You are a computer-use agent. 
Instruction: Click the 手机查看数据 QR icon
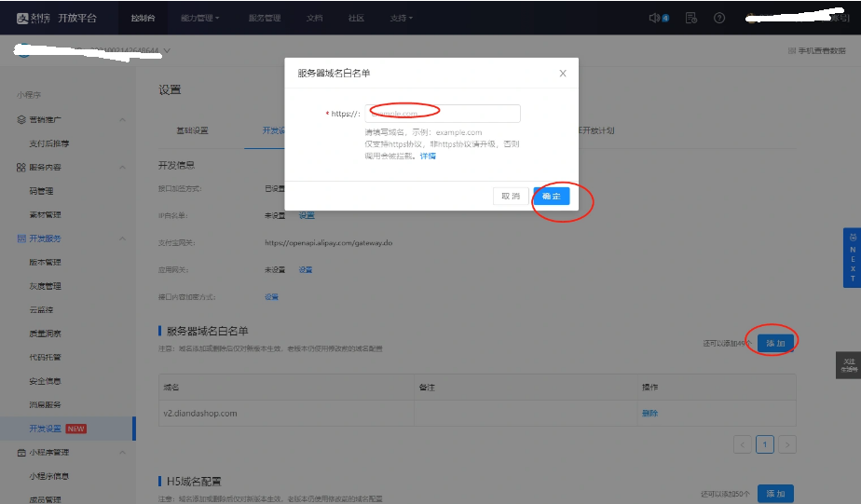click(x=792, y=50)
